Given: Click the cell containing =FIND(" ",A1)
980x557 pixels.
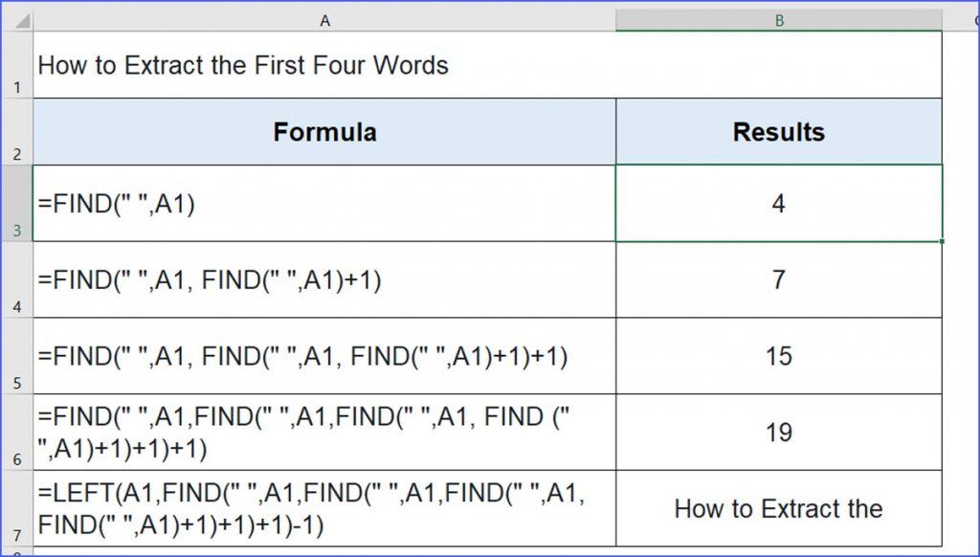Looking at the screenshot, I should click(324, 203).
